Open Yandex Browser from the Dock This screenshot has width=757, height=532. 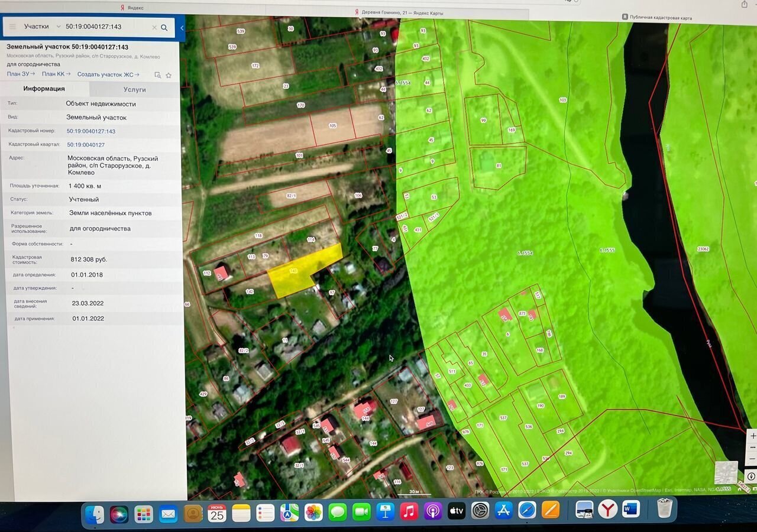tap(607, 508)
